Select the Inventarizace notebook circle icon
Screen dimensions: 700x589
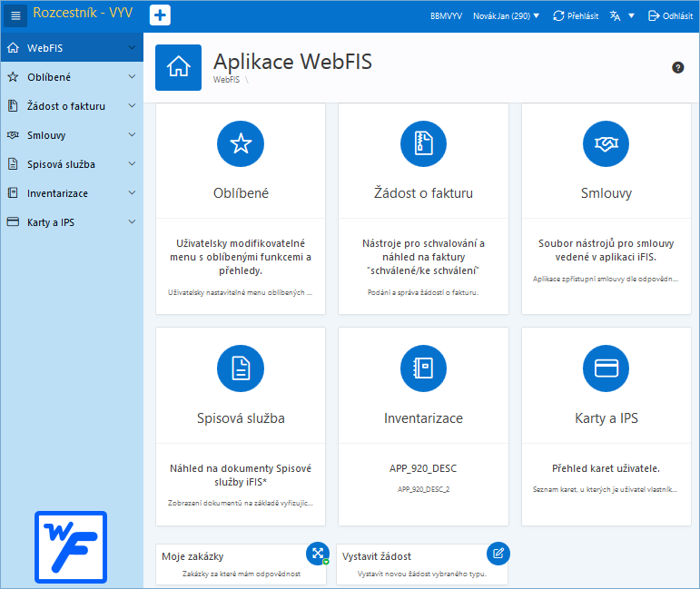click(423, 368)
